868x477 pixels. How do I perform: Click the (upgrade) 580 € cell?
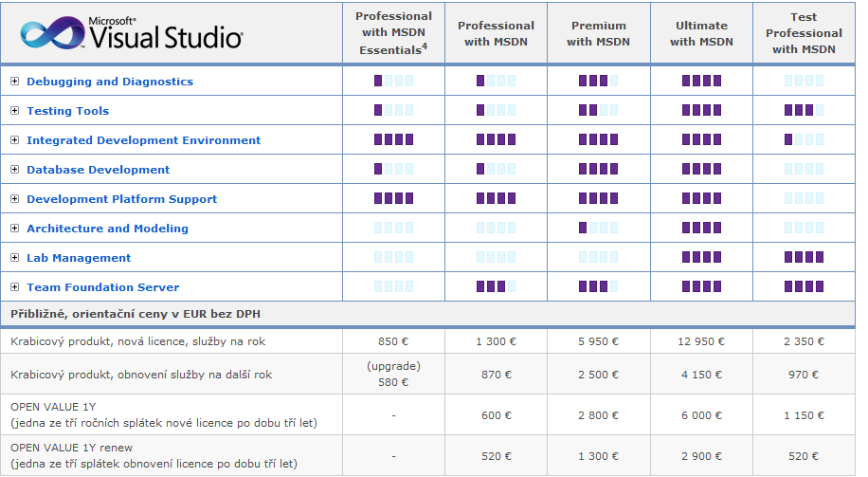(x=393, y=375)
